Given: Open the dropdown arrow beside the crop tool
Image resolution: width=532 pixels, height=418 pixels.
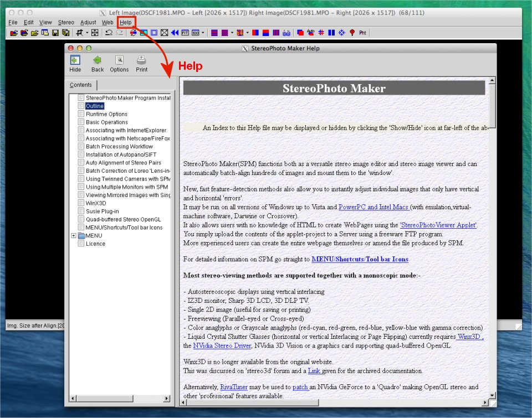Looking at the screenshot, I should [x=87, y=33].
